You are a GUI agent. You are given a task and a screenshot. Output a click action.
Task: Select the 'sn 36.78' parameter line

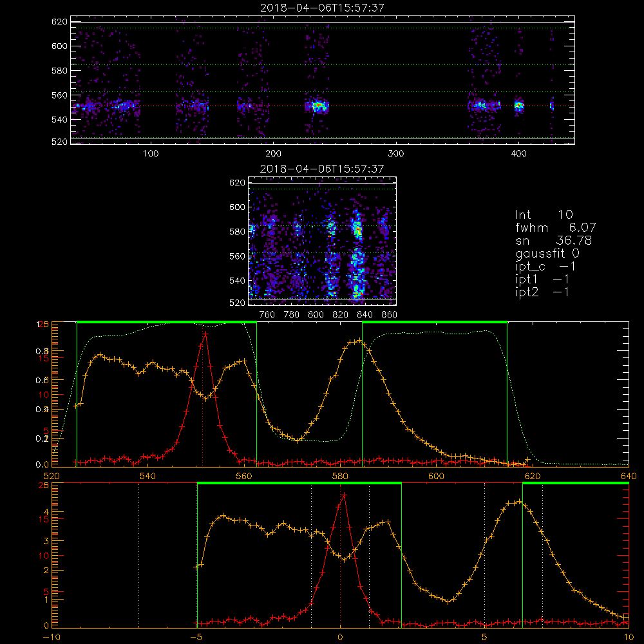click(x=553, y=240)
